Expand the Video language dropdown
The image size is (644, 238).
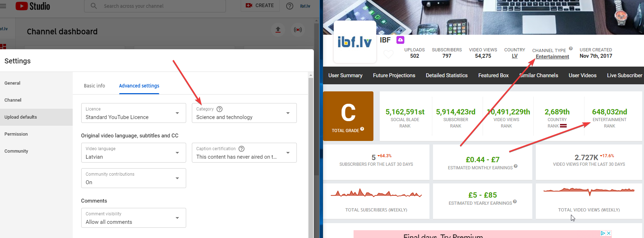click(x=133, y=153)
